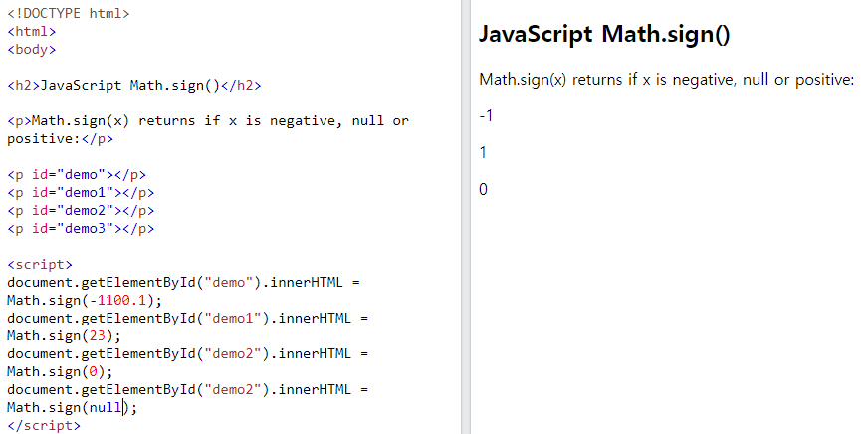Click the <!DOCTYPE html> line in the code
Image resolution: width=868 pixels, height=434 pixels.
[x=69, y=14]
